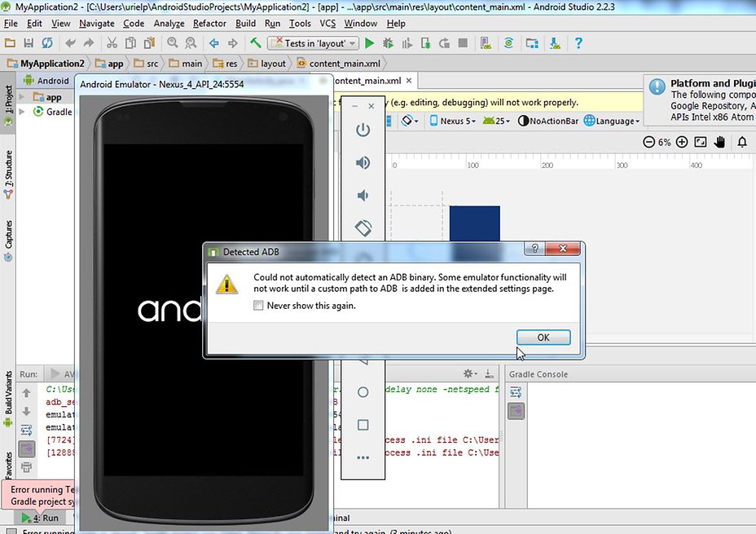This screenshot has height=534, width=756.
Task: Click the Help question mark toolbar icon
Action: pyautogui.click(x=578, y=43)
